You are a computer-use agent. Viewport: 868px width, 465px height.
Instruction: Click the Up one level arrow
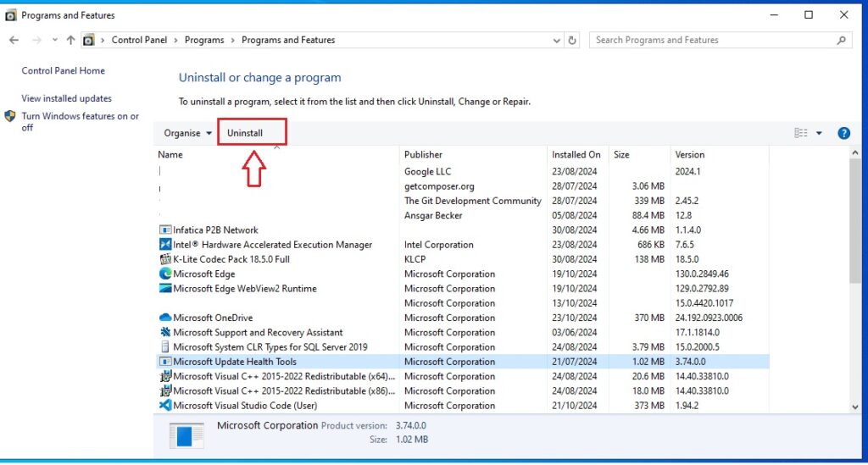pos(70,40)
